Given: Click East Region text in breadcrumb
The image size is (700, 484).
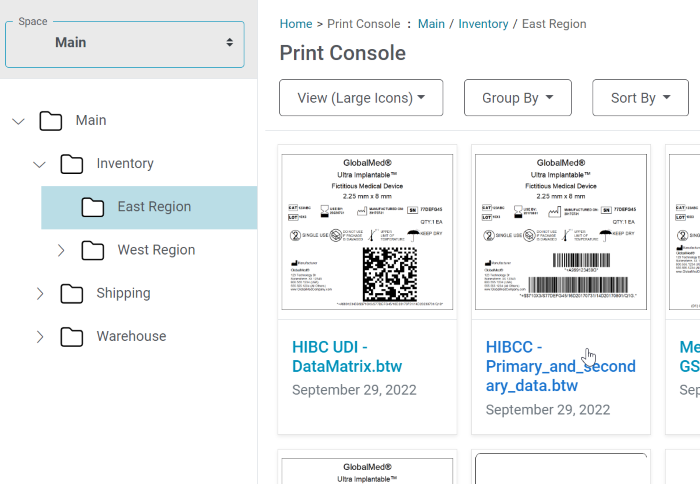Looking at the screenshot, I should pyautogui.click(x=554, y=24).
